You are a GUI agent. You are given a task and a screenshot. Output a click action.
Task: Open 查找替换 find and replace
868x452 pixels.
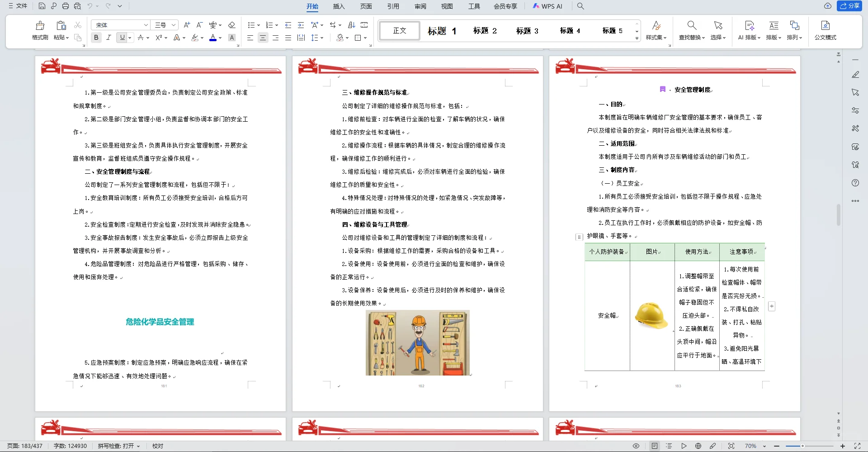pyautogui.click(x=692, y=30)
